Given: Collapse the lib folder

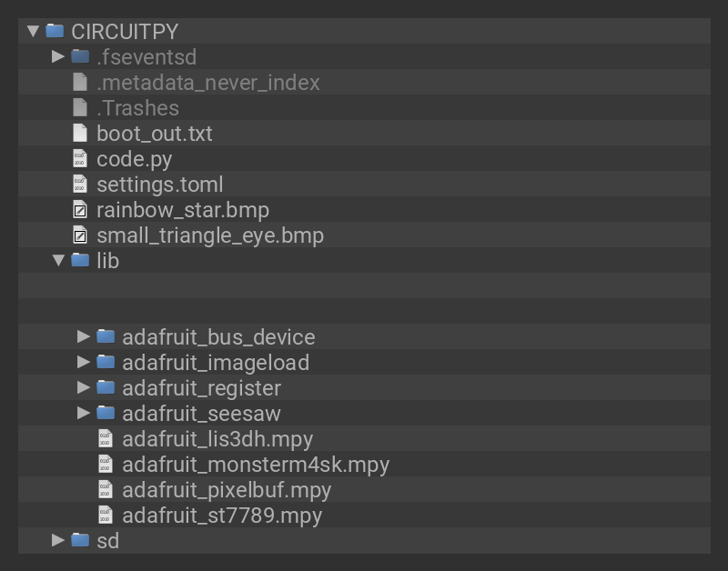Looking at the screenshot, I should (x=58, y=261).
